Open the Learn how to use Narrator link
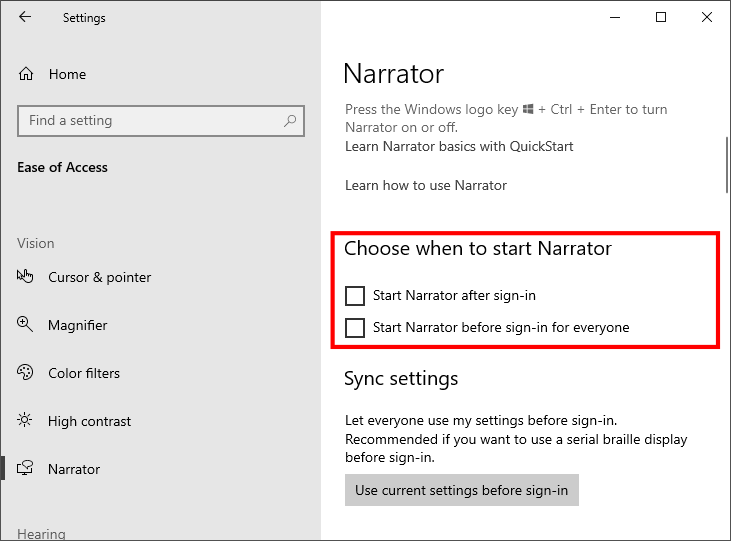 pos(426,185)
